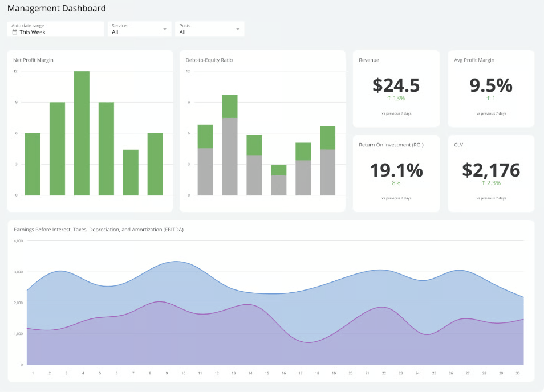Click the Services dropdown arrow
Screen dimensions: 544x392
(165, 29)
